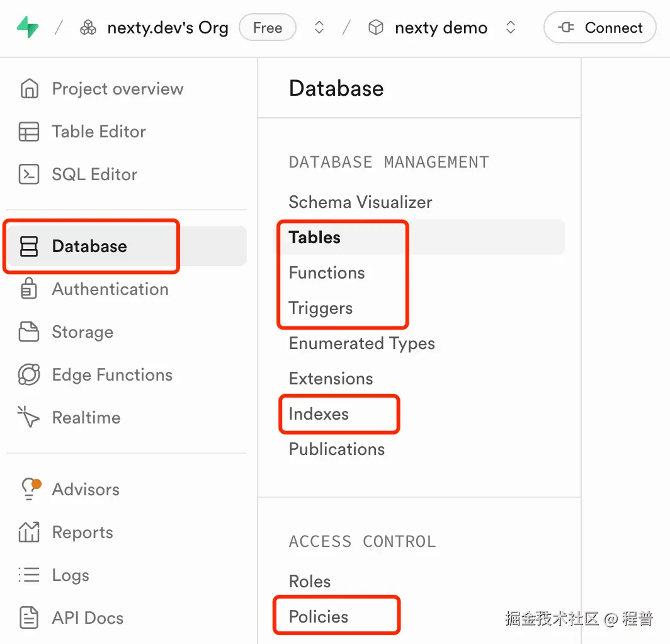670x644 pixels.
Task: Open Schema Visualizer menu item
Action: 360,202
